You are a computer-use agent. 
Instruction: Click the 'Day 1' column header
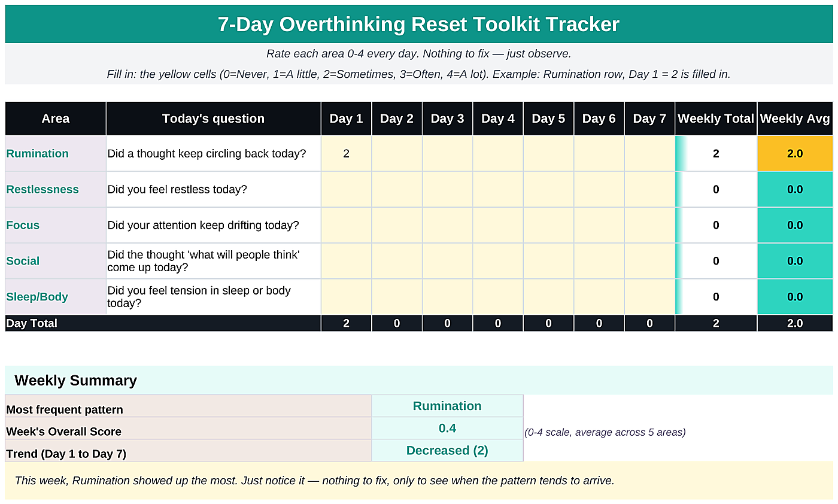click(x=347, y=119)
